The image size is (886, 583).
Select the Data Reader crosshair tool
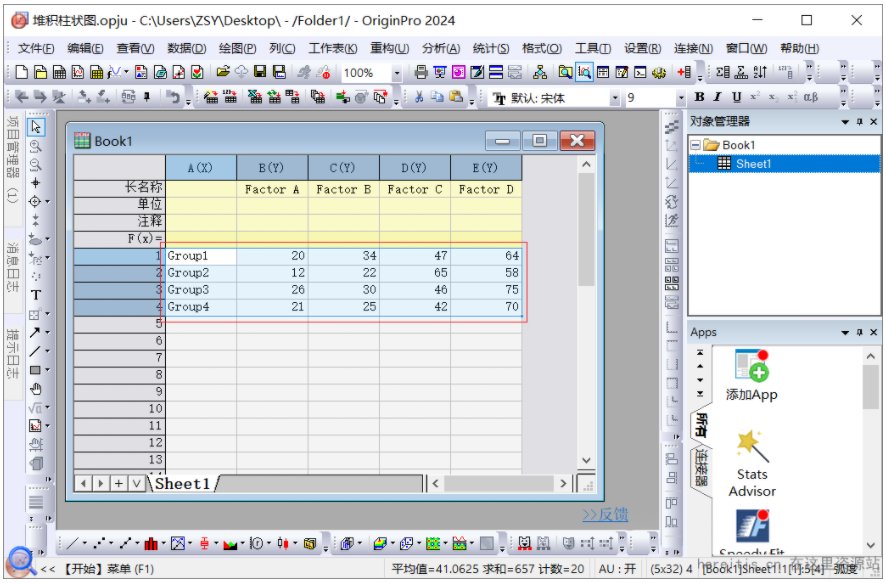tap(35, 201)
